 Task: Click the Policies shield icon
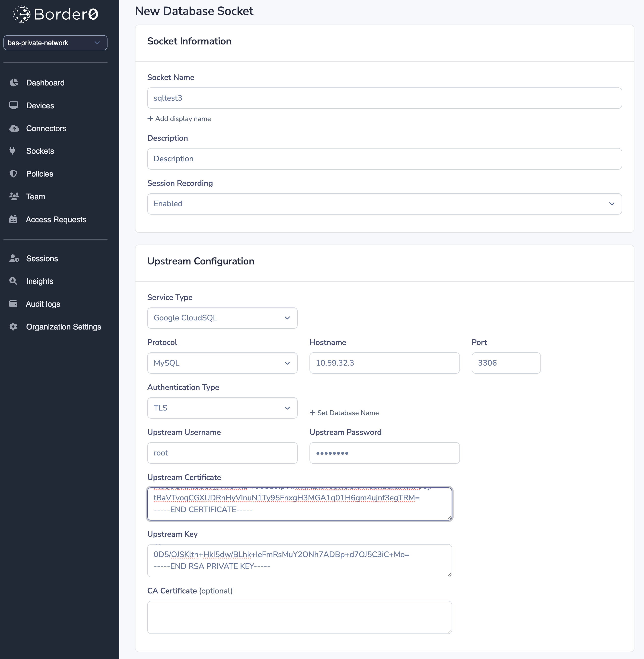point(13,174)
